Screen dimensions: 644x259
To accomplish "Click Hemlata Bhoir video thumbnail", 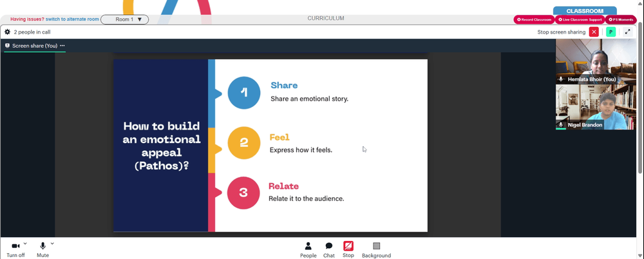I will 596,61.
